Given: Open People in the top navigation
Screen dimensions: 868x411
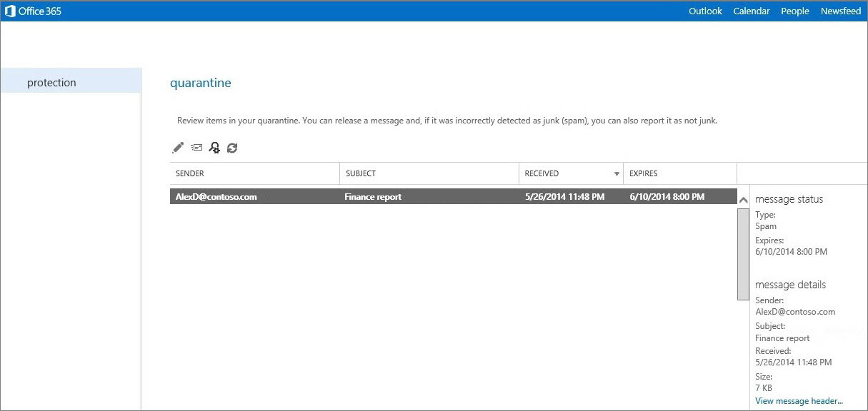Looking at the screenshot, I should point(794,11).
